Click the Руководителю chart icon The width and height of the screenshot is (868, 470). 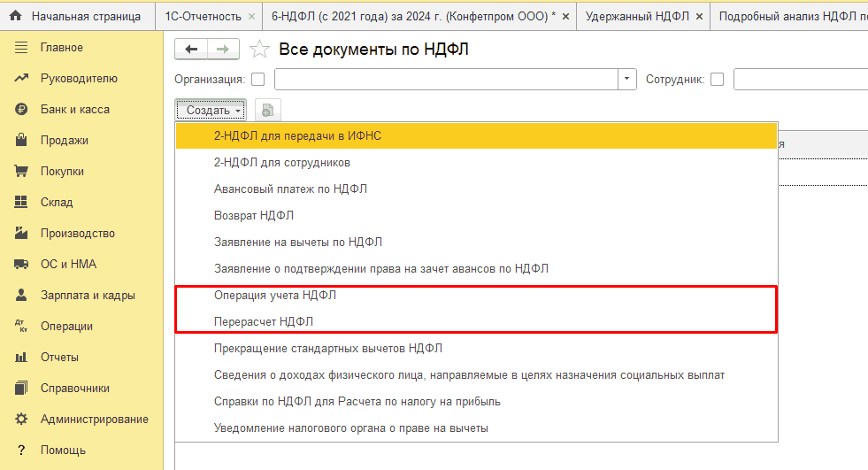pyautogui.click(x=21, y=78)
